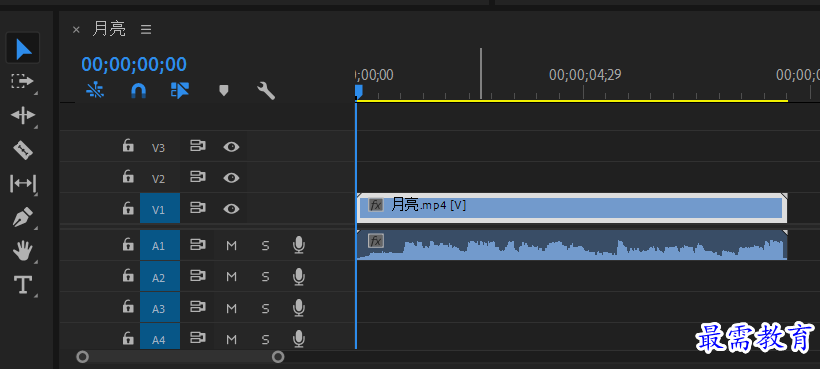Toggle lock on track A3
The width and height of the screenshot is (820, 369).
click(128, 307)
